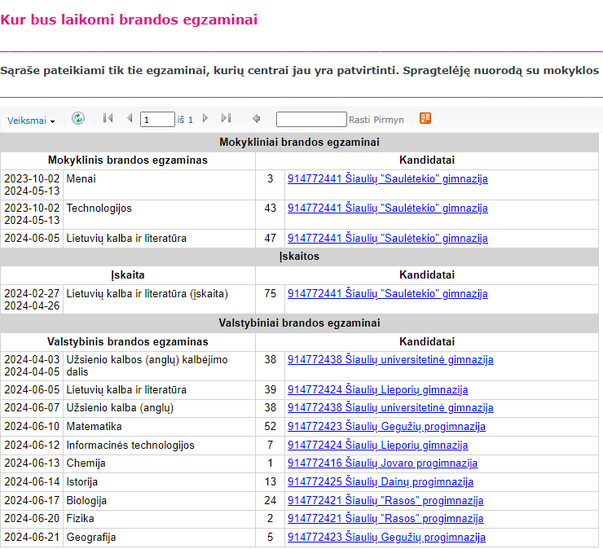Image resolution: width=603 pixels, height=549 pixels.
Task: Open Jovaro progimnazija link for Chemija
Action: tap(383, 463)
